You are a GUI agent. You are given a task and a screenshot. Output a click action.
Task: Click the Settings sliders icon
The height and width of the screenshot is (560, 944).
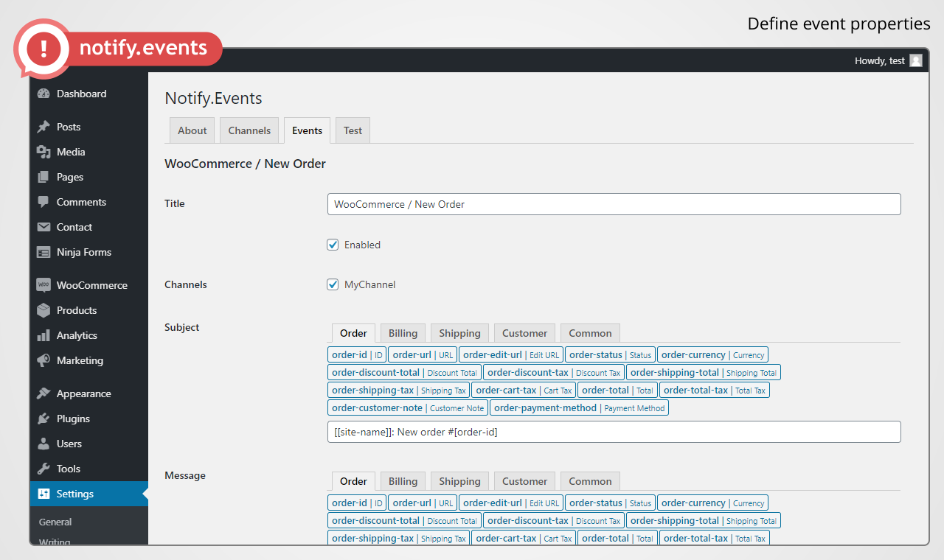(44, 494)
